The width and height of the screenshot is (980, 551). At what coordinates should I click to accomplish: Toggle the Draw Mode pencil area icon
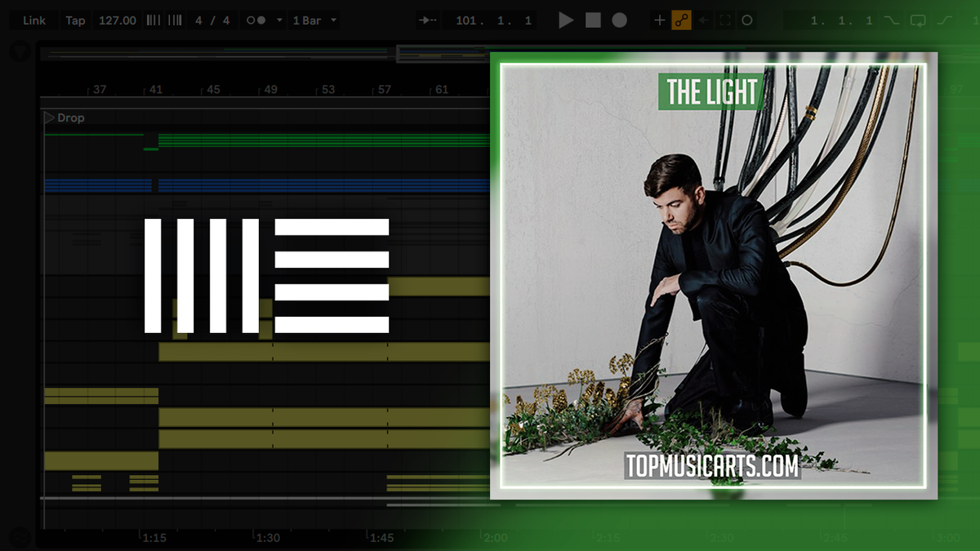click(x=726, y=20)
